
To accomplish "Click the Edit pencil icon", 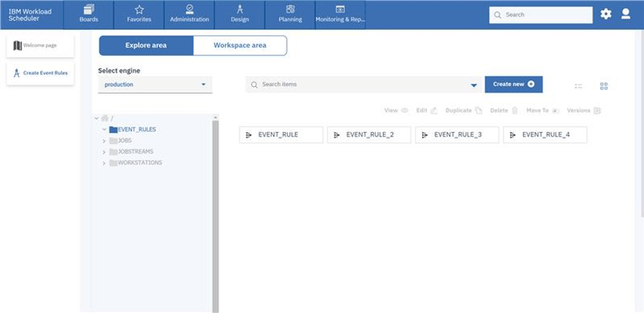I will 434,110.
